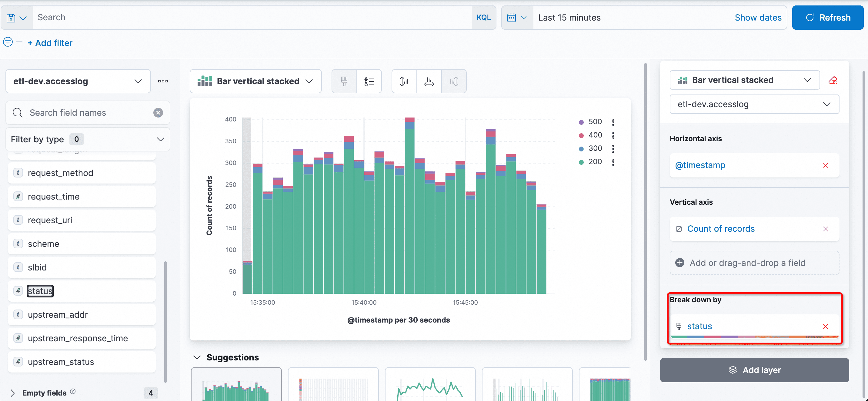Open the saved query menu icon
Screen dimensions: 868x401
click(x=16, y=18)
